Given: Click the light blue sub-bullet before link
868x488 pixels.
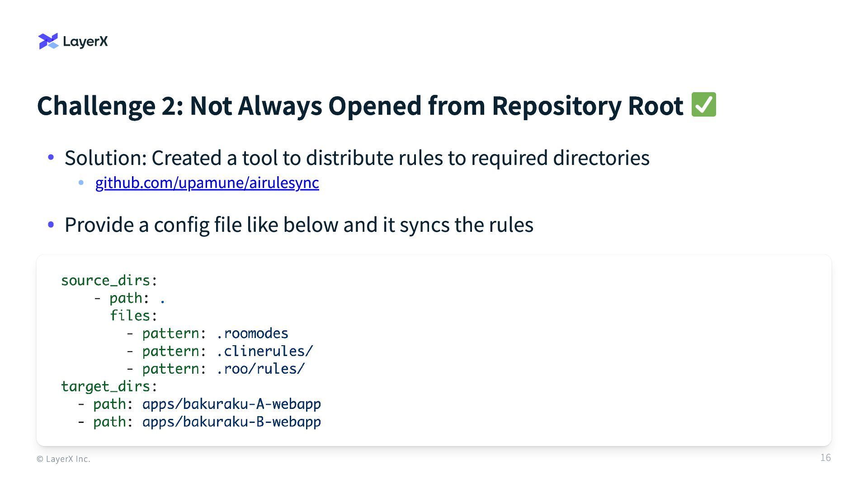Looking at the screenshot, I should coord(81,183).
